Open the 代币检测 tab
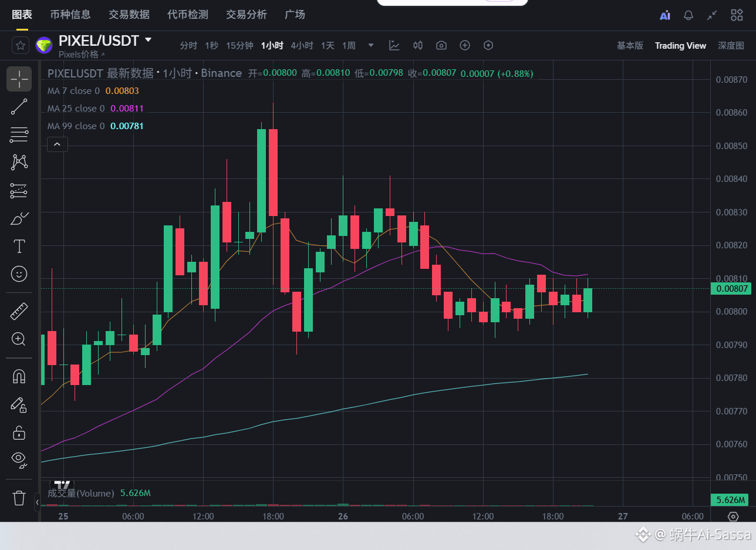The width and height of the screenshot is (756, 550). (188, 15)
